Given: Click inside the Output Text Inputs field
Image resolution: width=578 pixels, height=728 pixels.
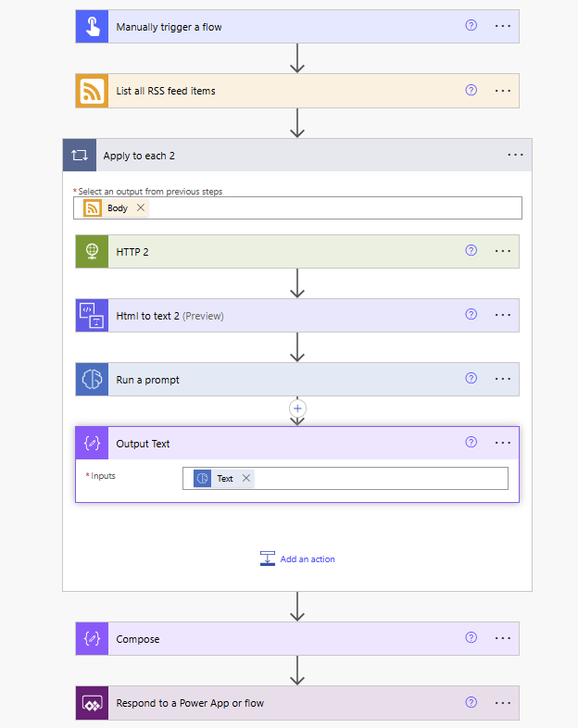Looking at the screenshot, I should pyautogui.click(x=346, y=478).
